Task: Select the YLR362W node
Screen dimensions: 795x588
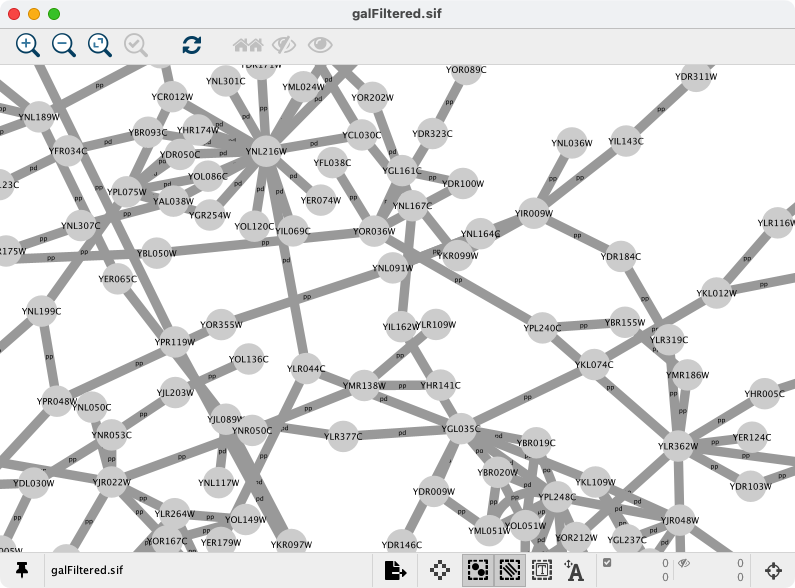Action: coord(678,446)
